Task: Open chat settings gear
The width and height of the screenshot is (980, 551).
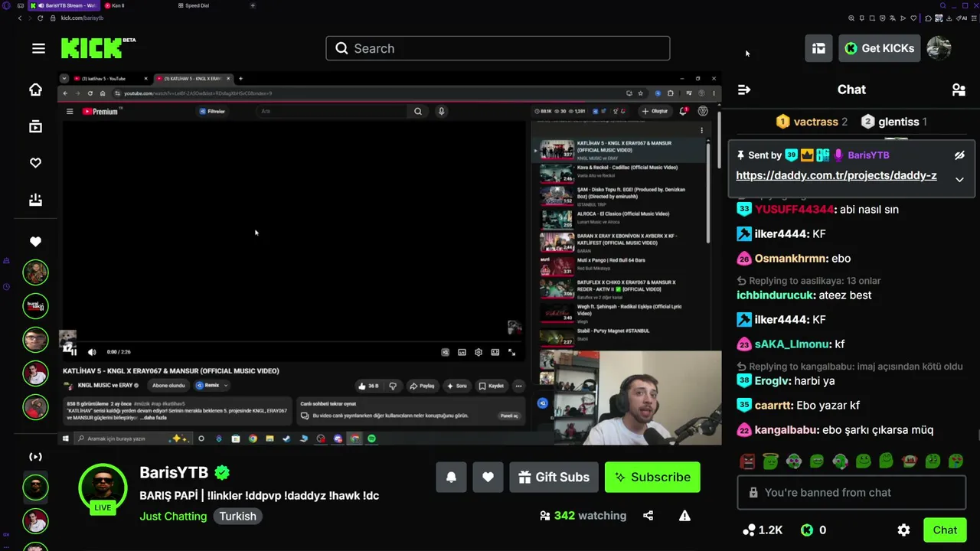Action: 903,530
